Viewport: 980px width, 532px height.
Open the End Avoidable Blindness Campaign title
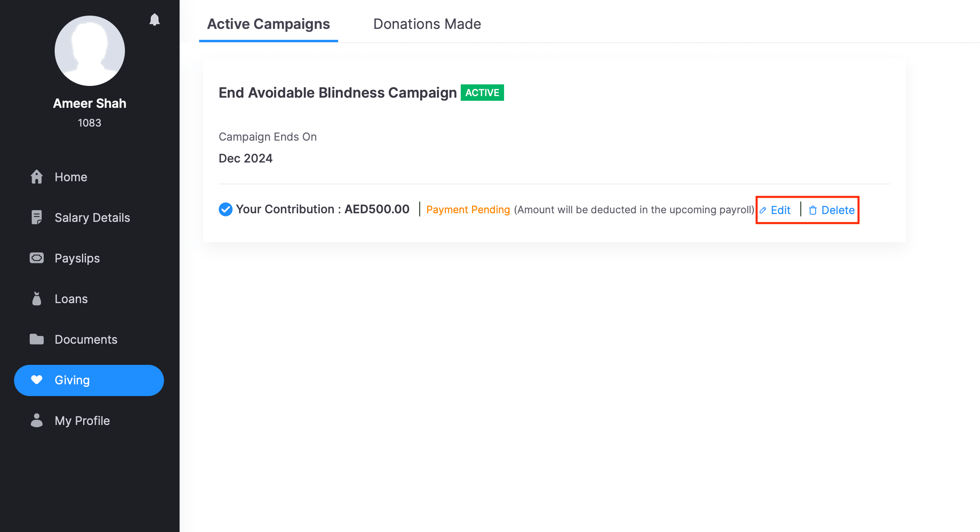(x=337, y=93)
